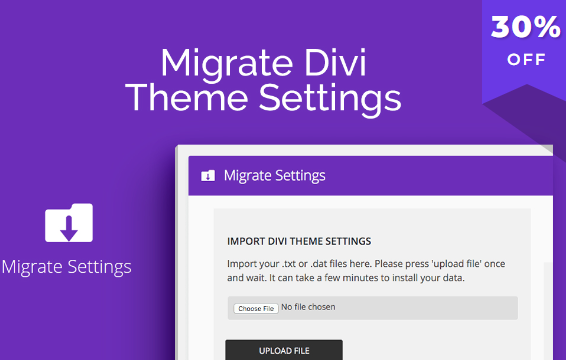
Task: Click the Migrate Settings label under folder icon
Action: click(67, 268)
